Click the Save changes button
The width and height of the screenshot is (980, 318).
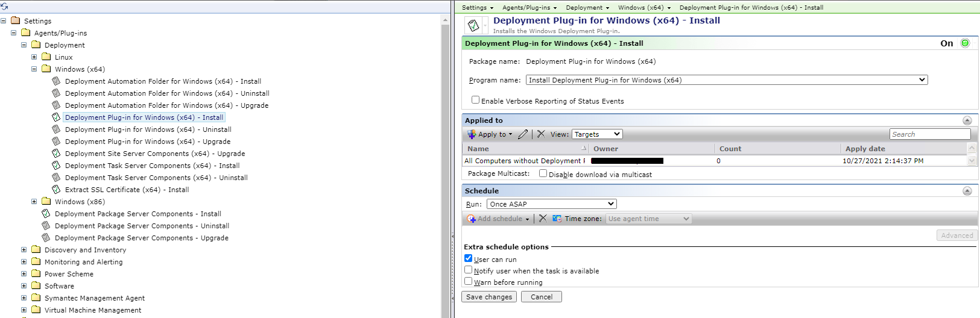click(489, 297)
